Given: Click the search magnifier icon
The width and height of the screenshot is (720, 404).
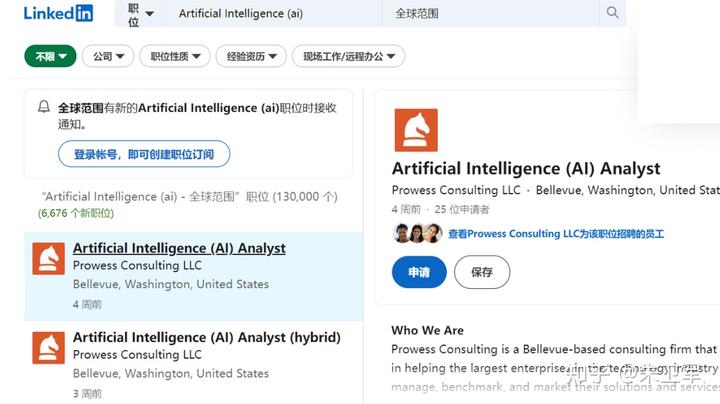Looking at the screenshot, I should (612, 12).
